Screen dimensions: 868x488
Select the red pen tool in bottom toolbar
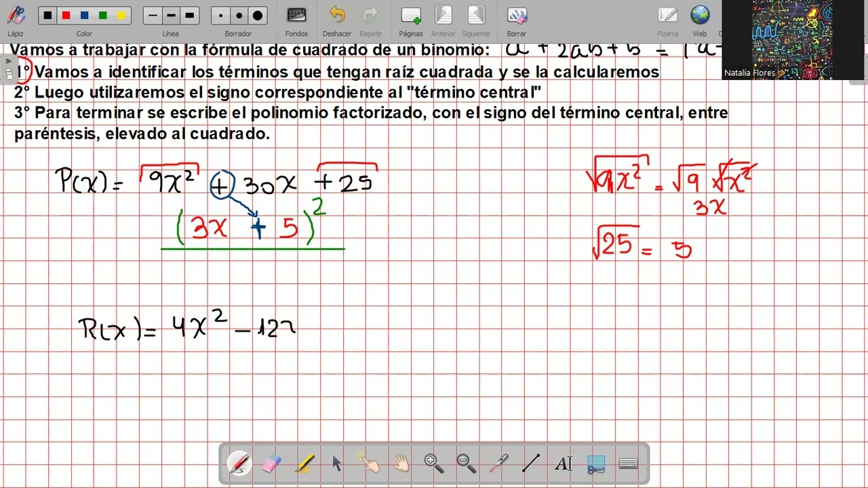(239, 463)
